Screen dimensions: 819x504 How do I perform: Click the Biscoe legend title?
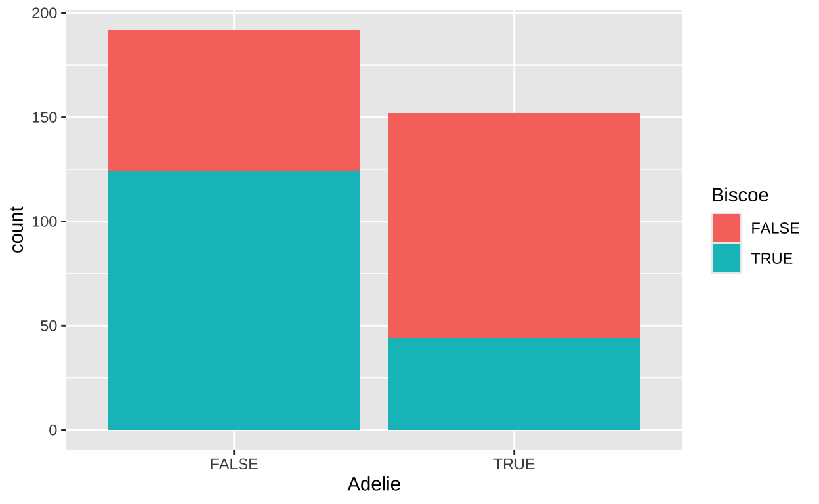740,195
